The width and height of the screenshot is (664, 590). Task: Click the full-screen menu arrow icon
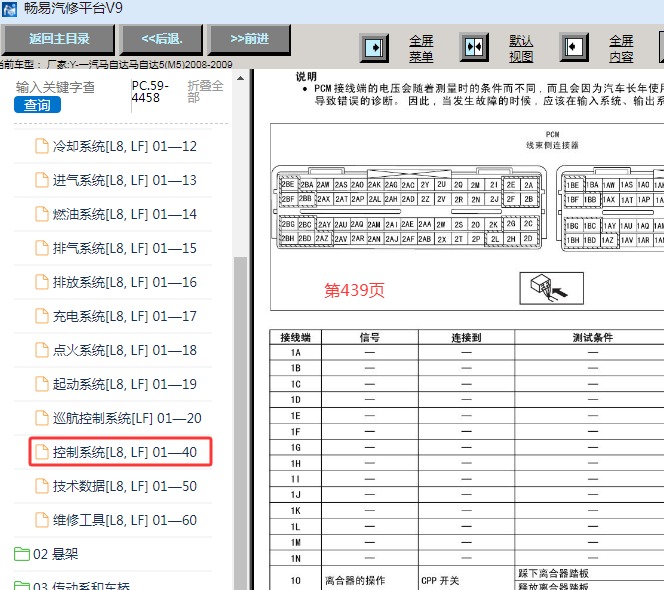(374, 47)
